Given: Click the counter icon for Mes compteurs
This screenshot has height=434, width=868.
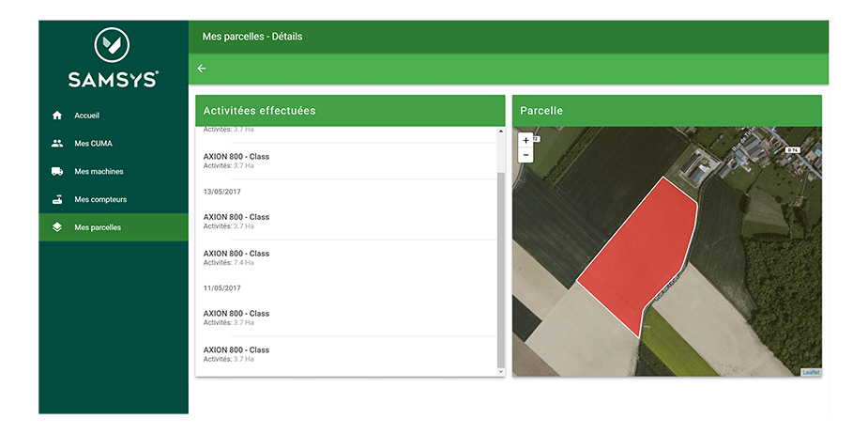Looking at the screenshot, I should coord(57,199).
